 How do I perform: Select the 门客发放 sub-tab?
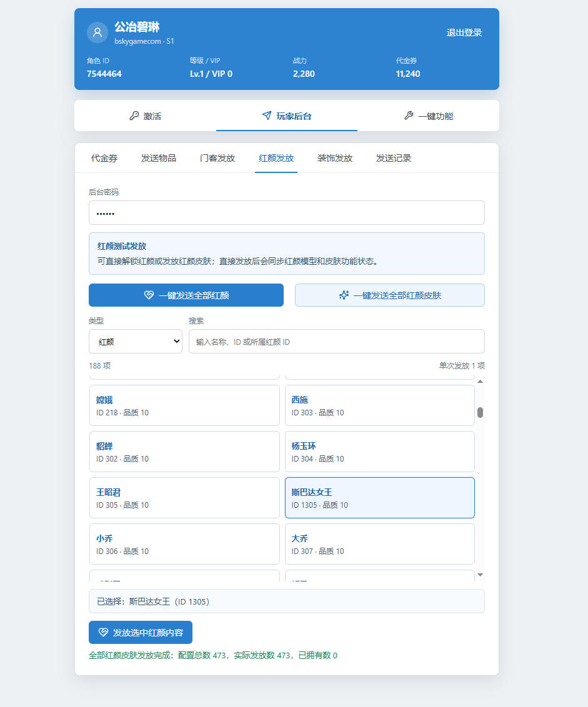point(217,158)
